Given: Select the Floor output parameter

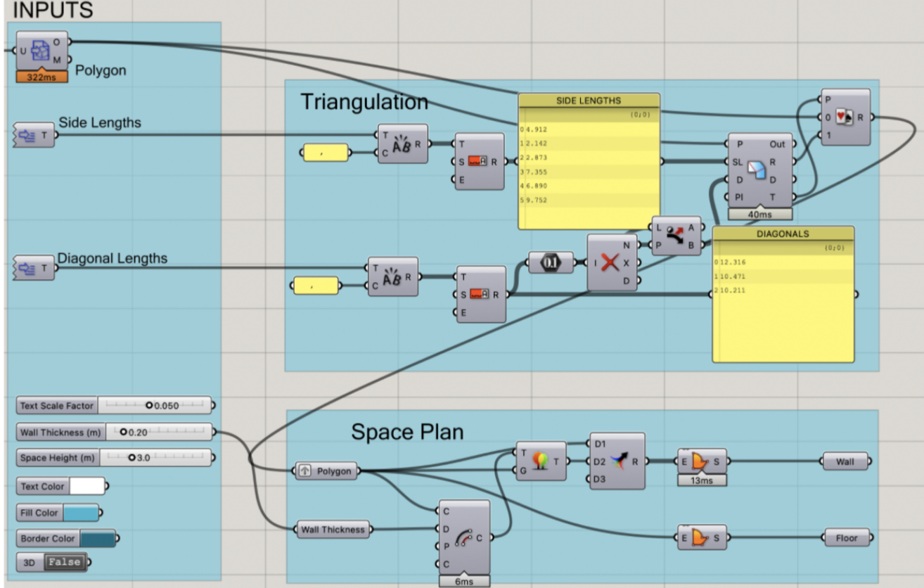Looking at the screenshot, I should click(x=846, y=538).
